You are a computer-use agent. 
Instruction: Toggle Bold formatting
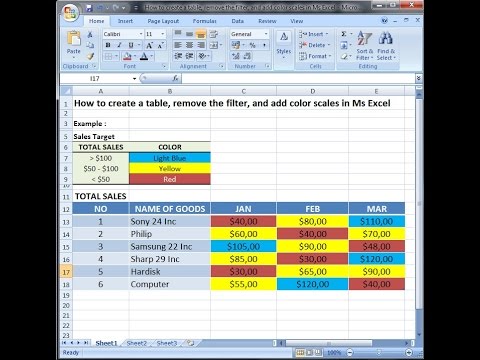pyautogui.click(x=108, y=45)
